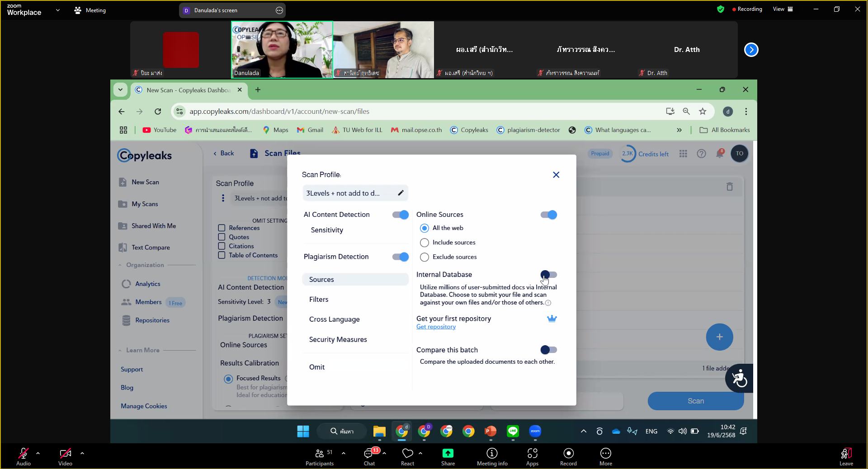Toggle Plagiarism Detection switch in dialog
This screenshot has height=469, width=868.
(401, 257)
